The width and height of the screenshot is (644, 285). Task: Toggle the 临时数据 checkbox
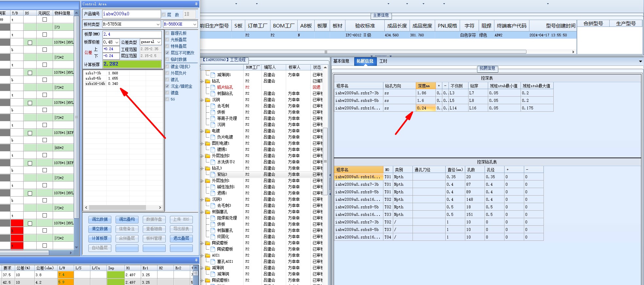pos(168,59)
